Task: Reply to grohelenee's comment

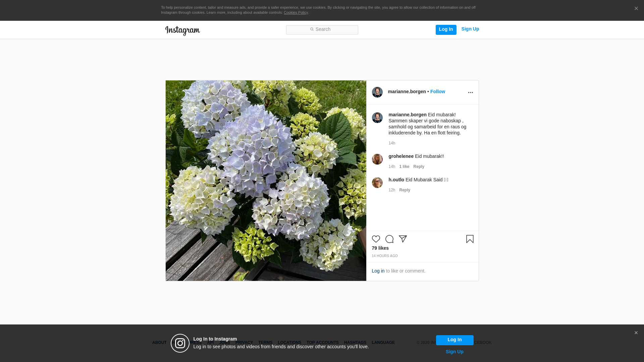Action: click(419, 167)
